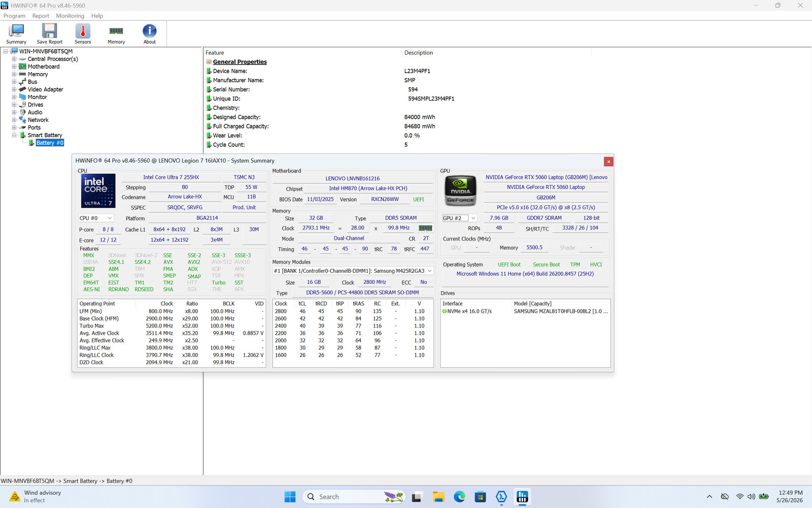812x508 pixels.
Task: Click the NVIDIA GeForce logo
Action: click(x=460, y=190)
